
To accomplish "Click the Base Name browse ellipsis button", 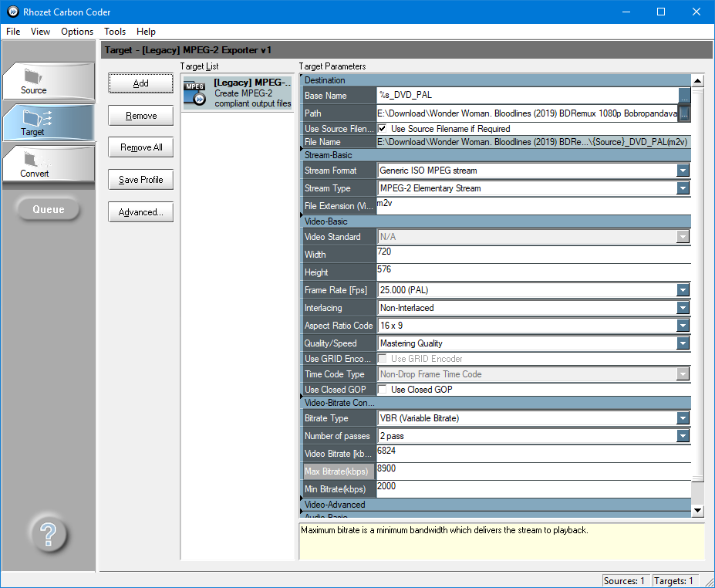I will (x=683, y=96).
